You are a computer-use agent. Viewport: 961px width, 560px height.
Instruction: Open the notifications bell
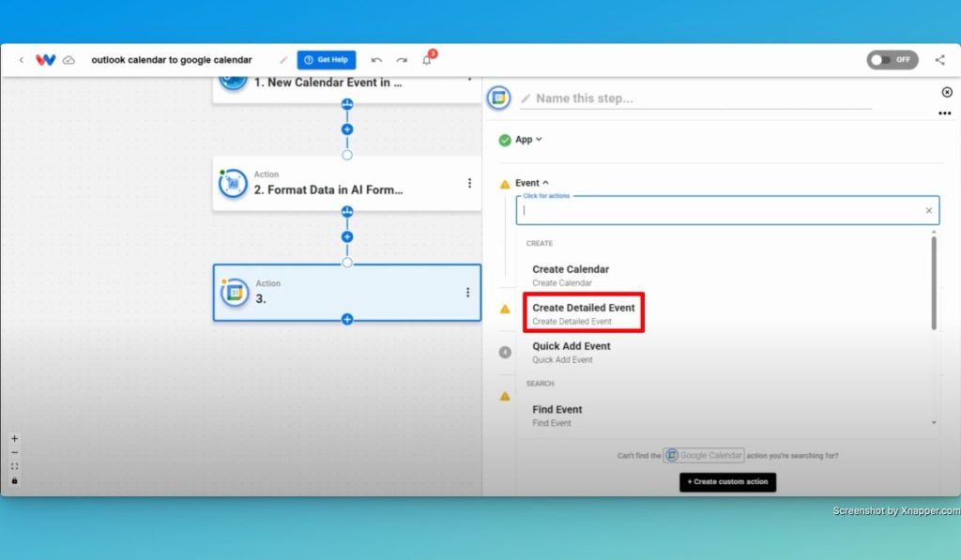pos(427,60)
